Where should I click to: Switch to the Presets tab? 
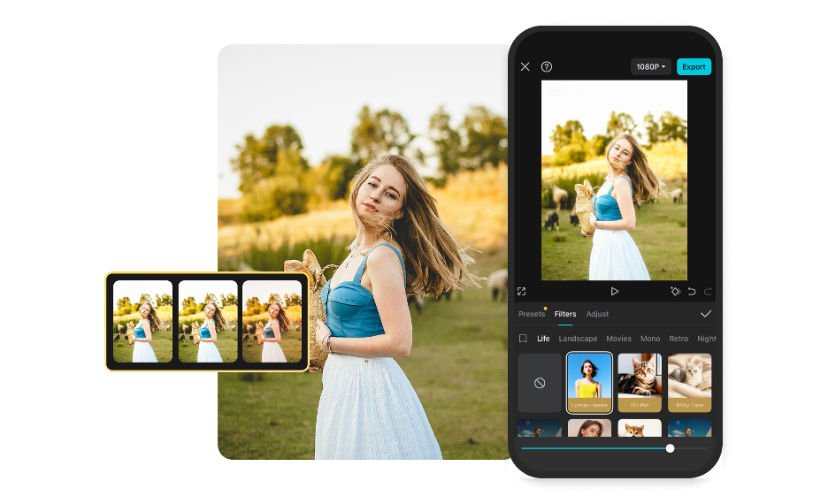click(x=532, y=314)
